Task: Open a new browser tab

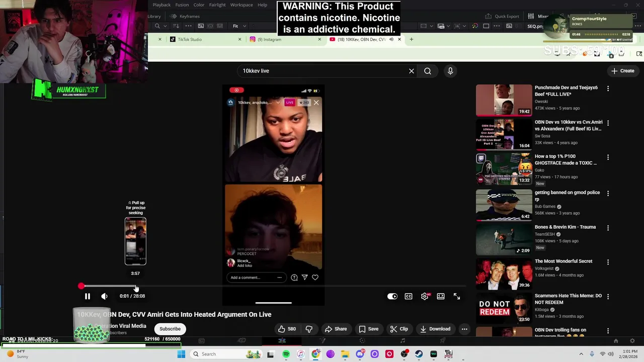Action: (x=411, y=39)
